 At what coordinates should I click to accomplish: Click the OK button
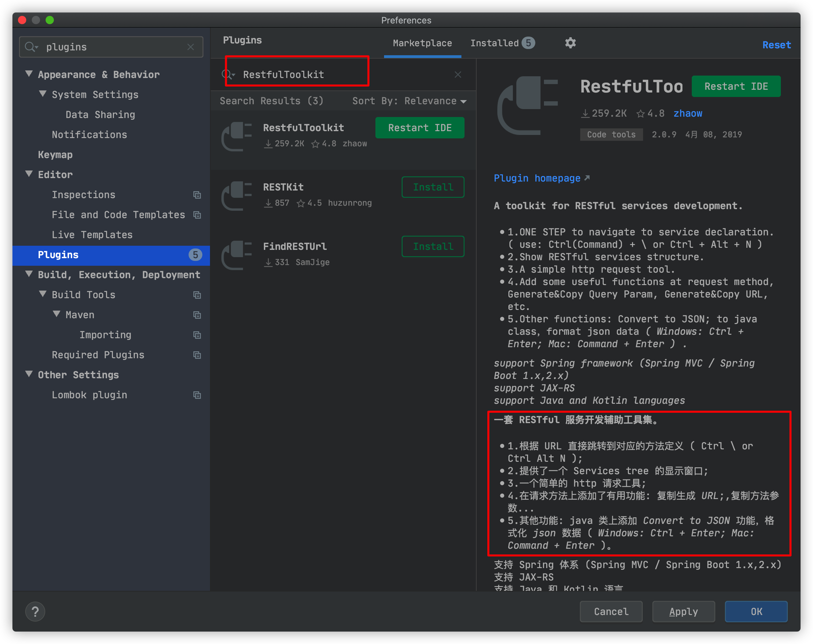click(x=756, y=612)
